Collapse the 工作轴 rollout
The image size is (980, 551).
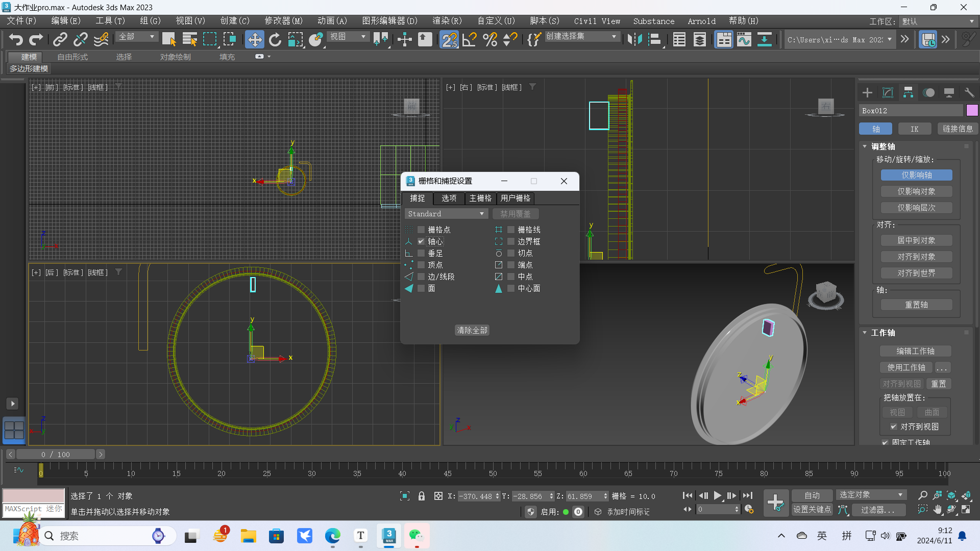click(865, 333)
